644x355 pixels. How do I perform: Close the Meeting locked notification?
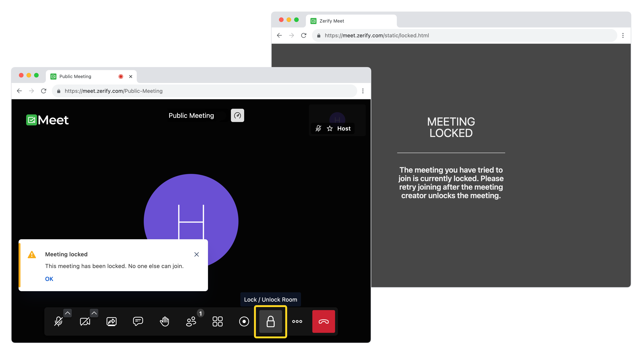pos(197,254)
